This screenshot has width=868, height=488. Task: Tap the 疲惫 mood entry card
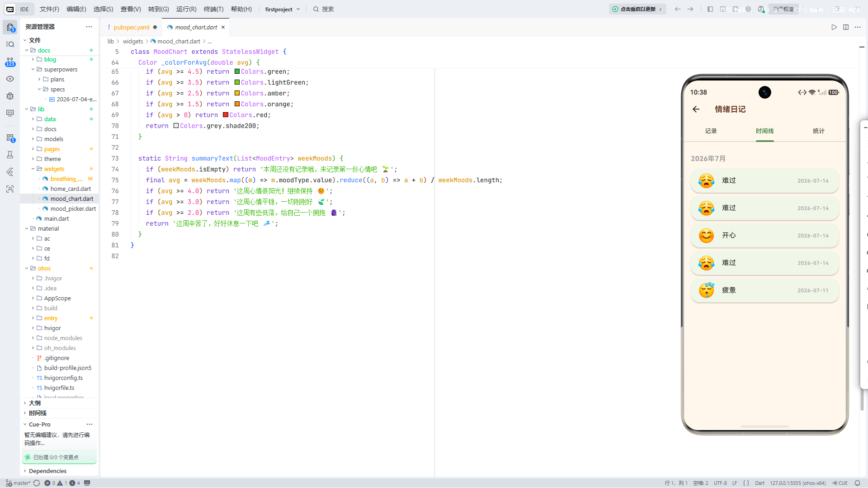(764, 290)
